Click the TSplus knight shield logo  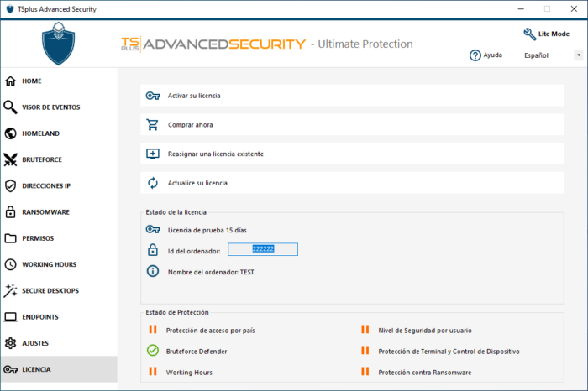point(58,44)
